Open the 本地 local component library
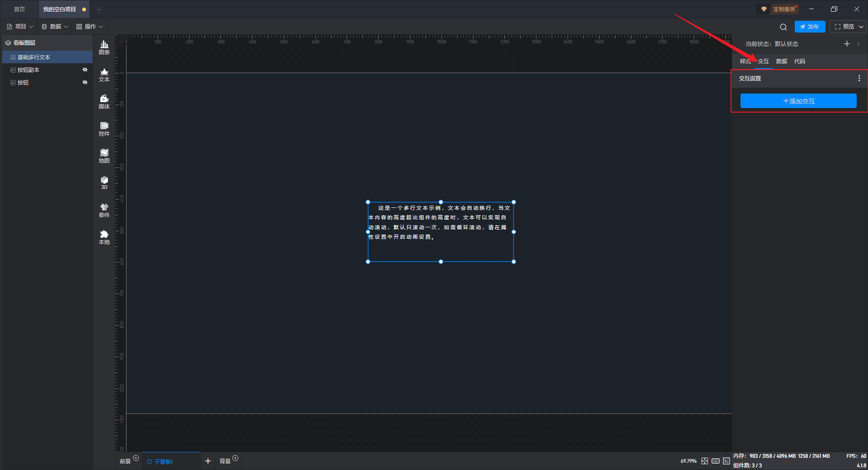Image resolution: width=868 pixels, height=470 pixels. (x=104, y=237)
